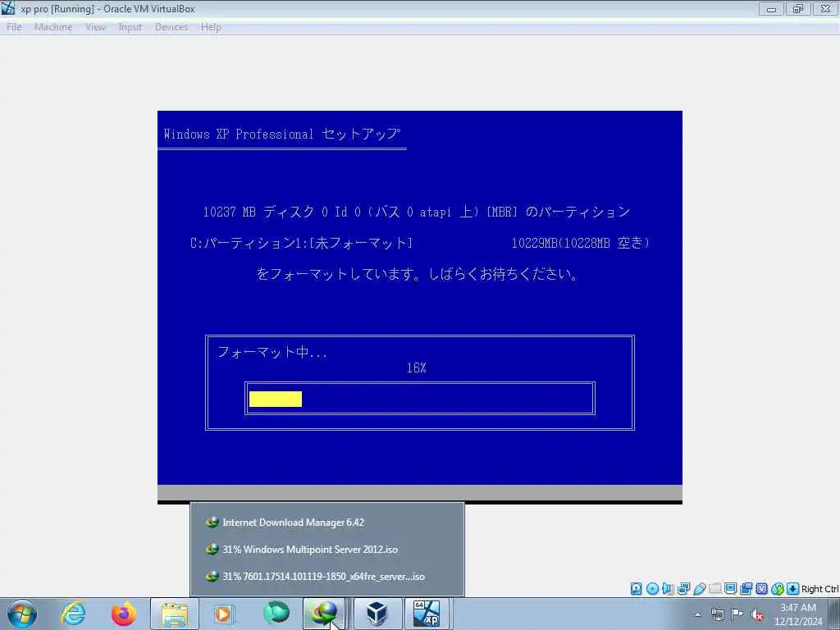Click the xp pro VM taskbar icon
Screen dimensions: 840x630
(x=427, y=614)
